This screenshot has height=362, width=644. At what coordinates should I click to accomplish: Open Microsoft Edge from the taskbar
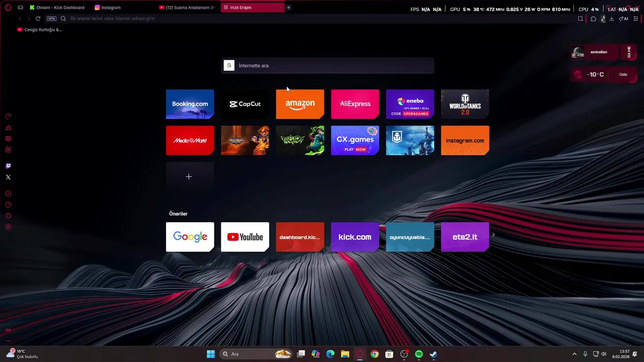tap(331, 354)
